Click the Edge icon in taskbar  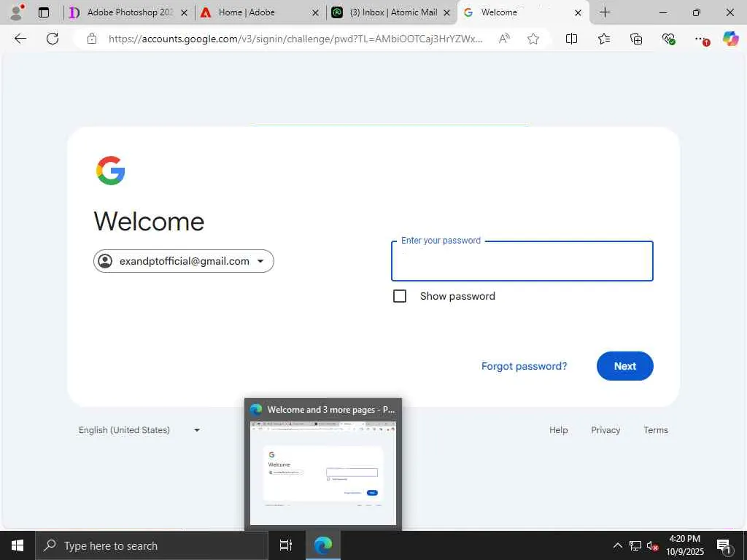click(323, 545)
